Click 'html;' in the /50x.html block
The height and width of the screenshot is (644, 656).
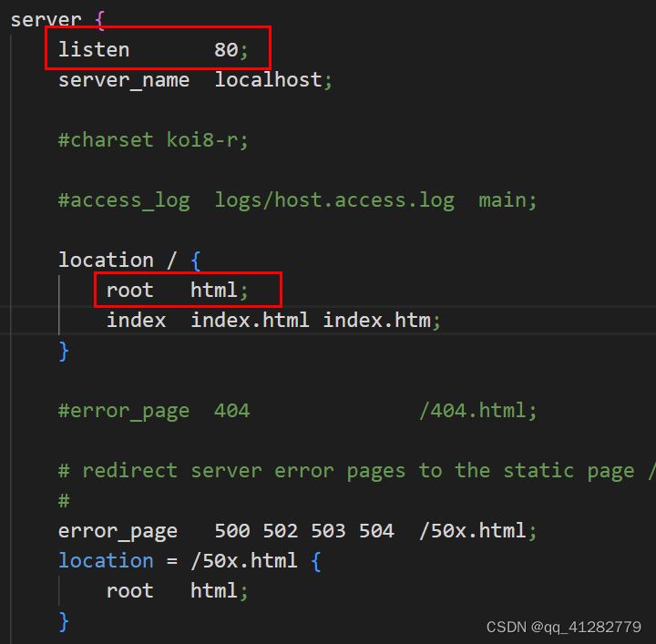(220, 591)
